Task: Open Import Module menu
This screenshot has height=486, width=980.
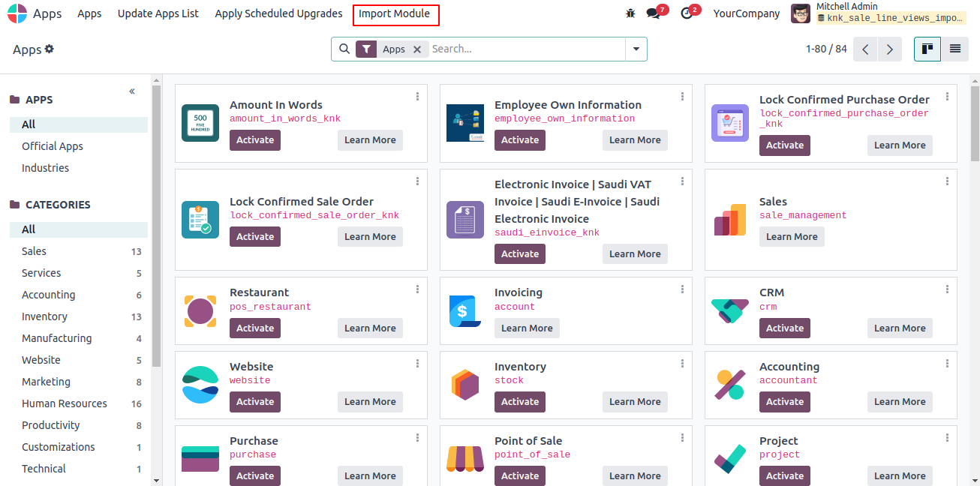Action: 395,13
